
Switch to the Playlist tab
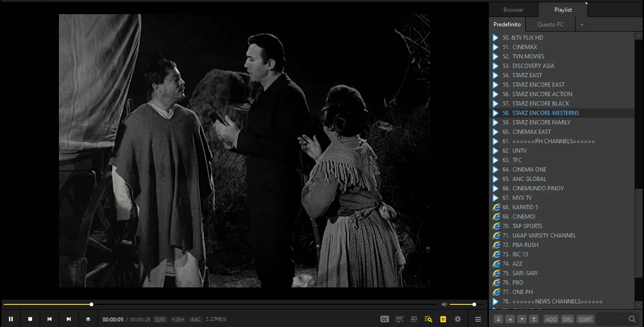pos(563,9)
